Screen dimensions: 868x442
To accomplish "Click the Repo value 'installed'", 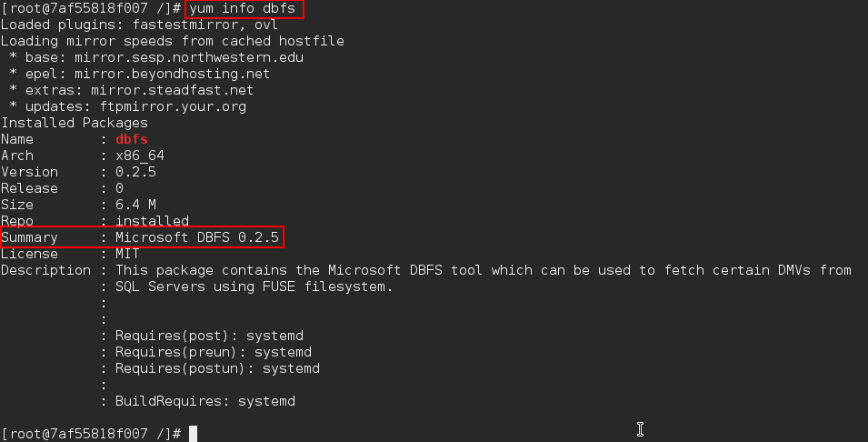I will click(x=152, y=221).
